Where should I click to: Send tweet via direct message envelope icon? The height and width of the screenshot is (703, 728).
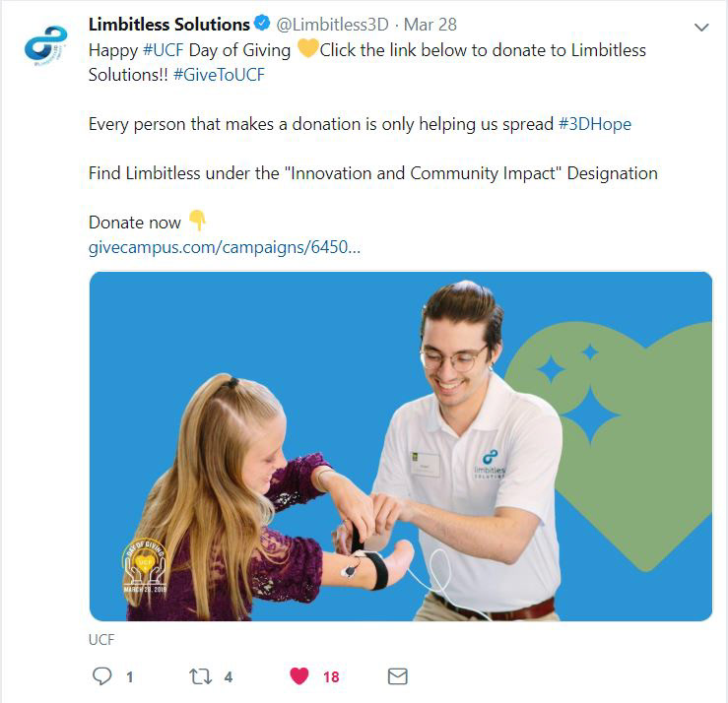[398, 676]
